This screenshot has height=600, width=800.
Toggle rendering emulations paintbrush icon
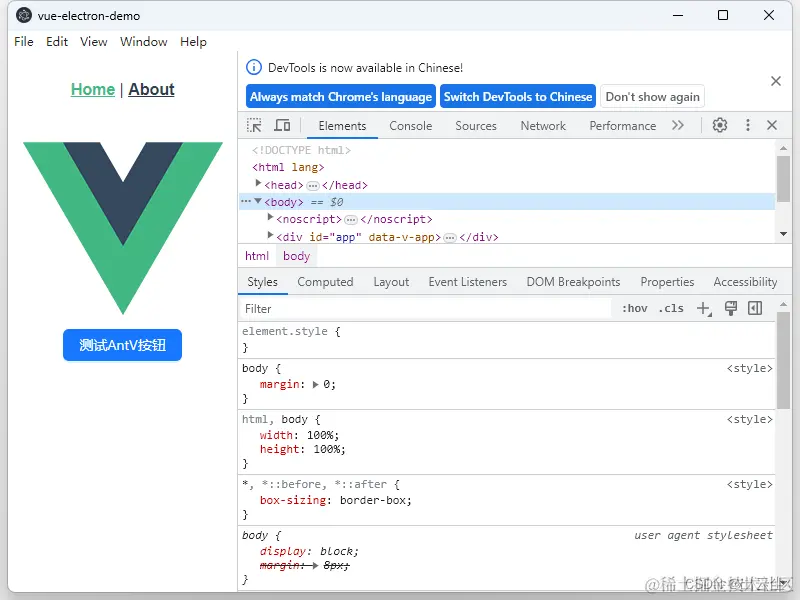pos(731,308)
